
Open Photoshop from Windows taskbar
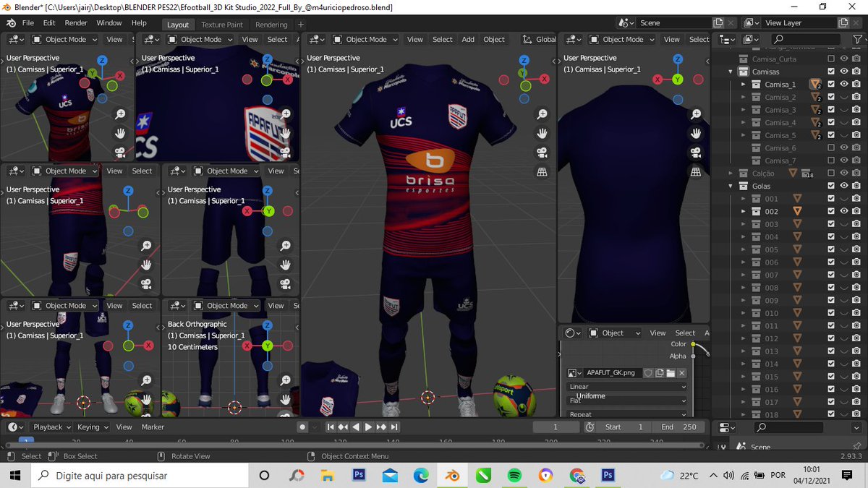pos(358,475)
